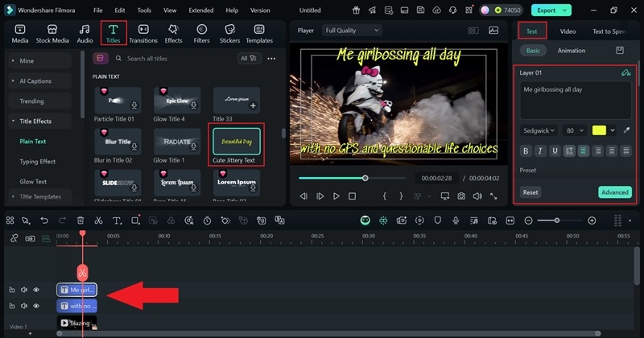Click the yellow text color swatch

(x=599, y=130)
